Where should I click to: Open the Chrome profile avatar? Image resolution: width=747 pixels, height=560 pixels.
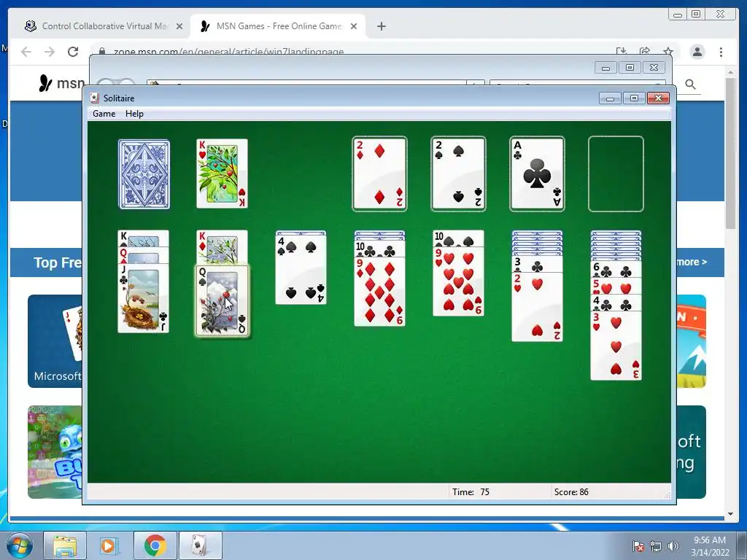coord(697,52)
